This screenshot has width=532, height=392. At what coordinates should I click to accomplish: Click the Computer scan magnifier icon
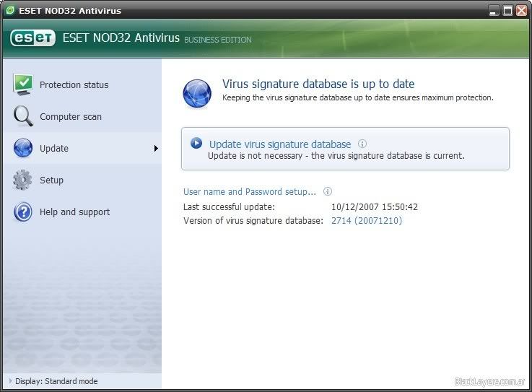[x=23, y=116]
